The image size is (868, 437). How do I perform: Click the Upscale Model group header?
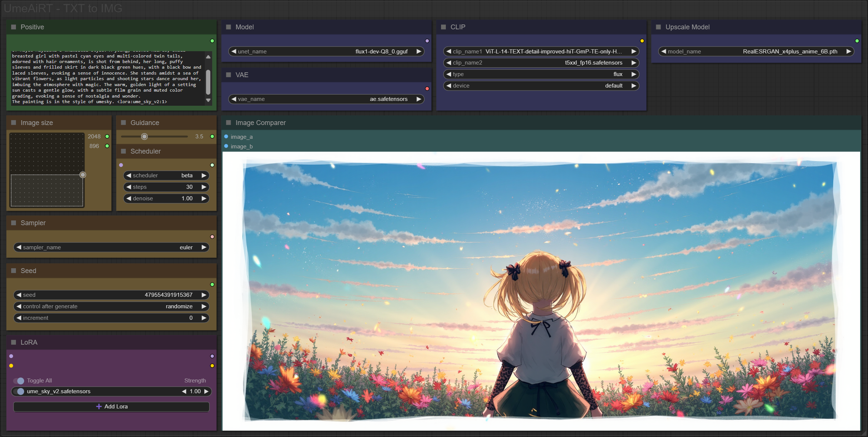click(687, 27)
